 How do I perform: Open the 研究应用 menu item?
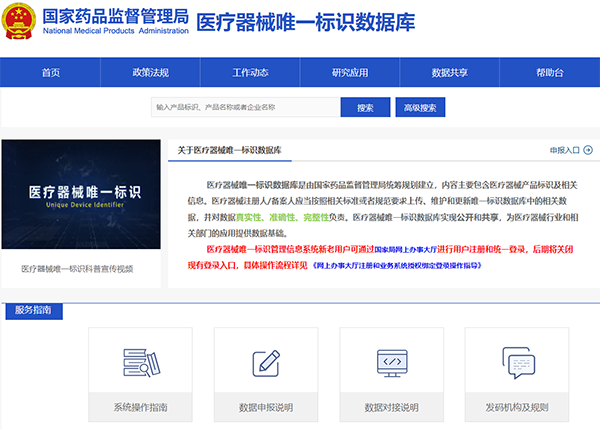tap(350, 72)
